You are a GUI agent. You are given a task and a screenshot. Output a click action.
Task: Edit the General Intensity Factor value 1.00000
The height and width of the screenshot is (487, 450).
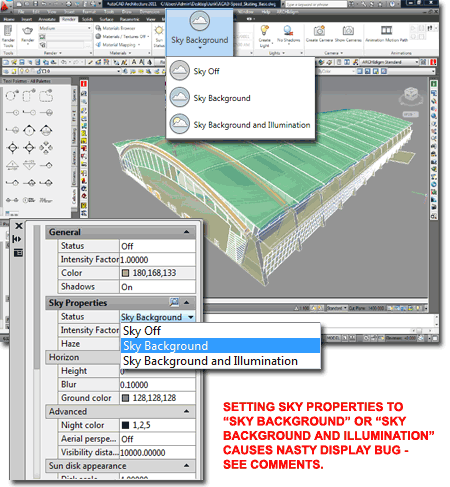coord(157,259)
